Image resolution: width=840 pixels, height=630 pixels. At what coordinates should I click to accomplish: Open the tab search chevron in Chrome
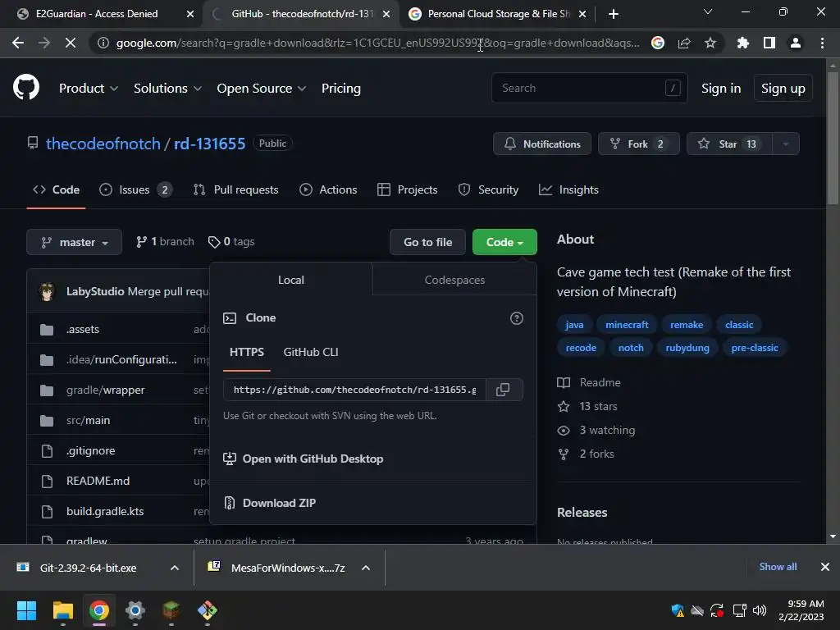[x=708, y=11]
